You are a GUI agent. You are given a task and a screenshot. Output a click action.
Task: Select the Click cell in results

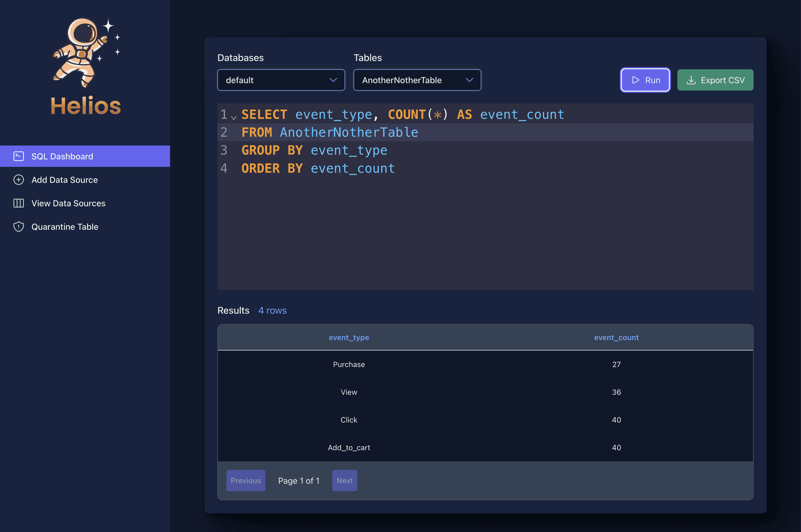pos(349,420)
